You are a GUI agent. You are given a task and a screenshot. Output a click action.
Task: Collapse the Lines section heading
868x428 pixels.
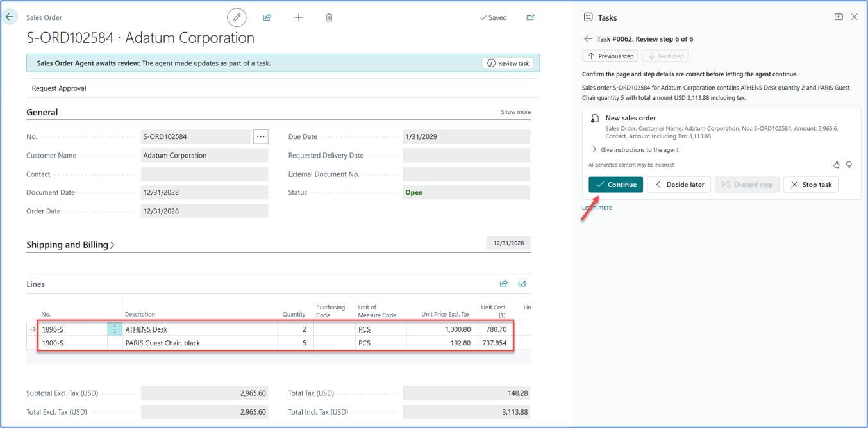click(36, 284)
